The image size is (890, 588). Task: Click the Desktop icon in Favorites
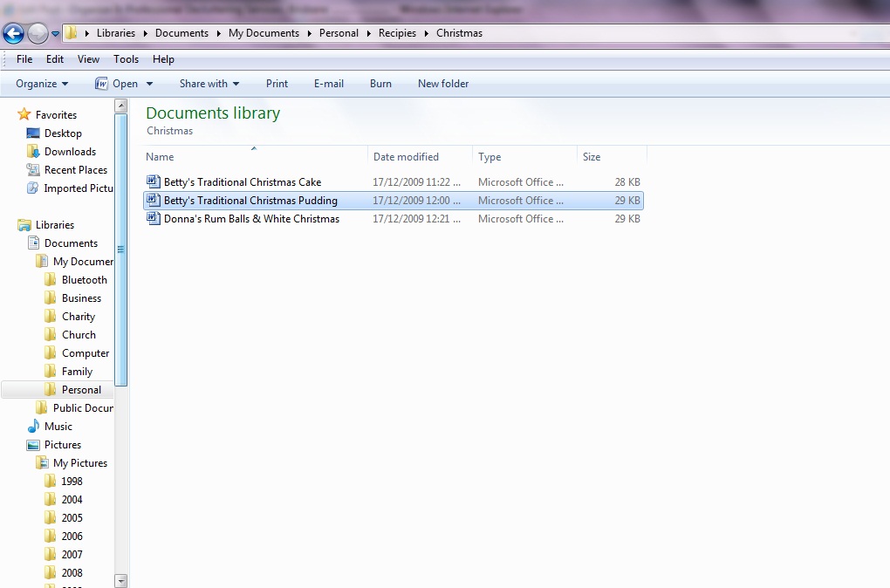pyautogui.click(x=33, y=133)
